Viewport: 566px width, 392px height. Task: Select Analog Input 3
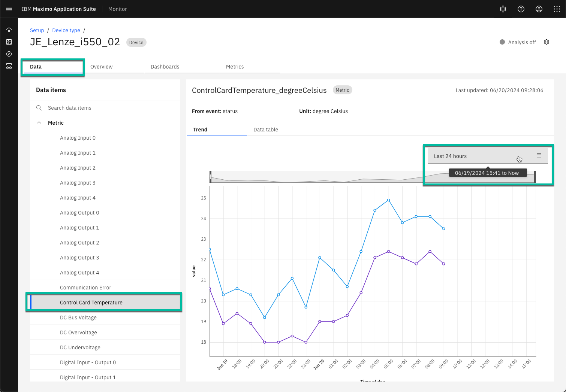tap(105, 183)
